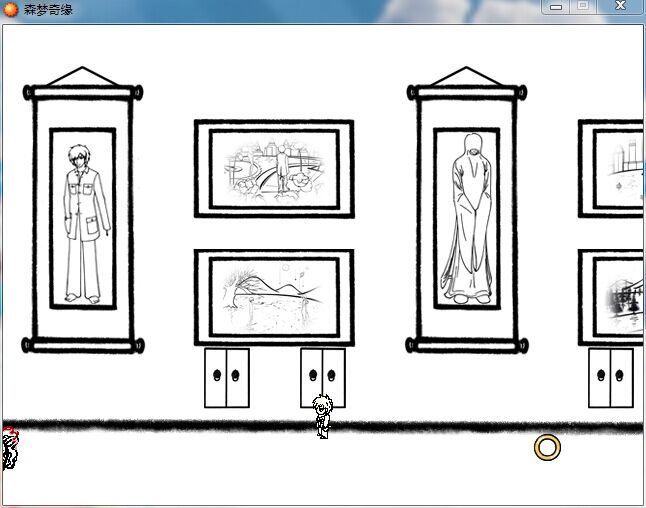The height and width of the screenshot is (508, 646).
Task: Examine the partially visible upper right painting
Action: (x=611, y=169)
